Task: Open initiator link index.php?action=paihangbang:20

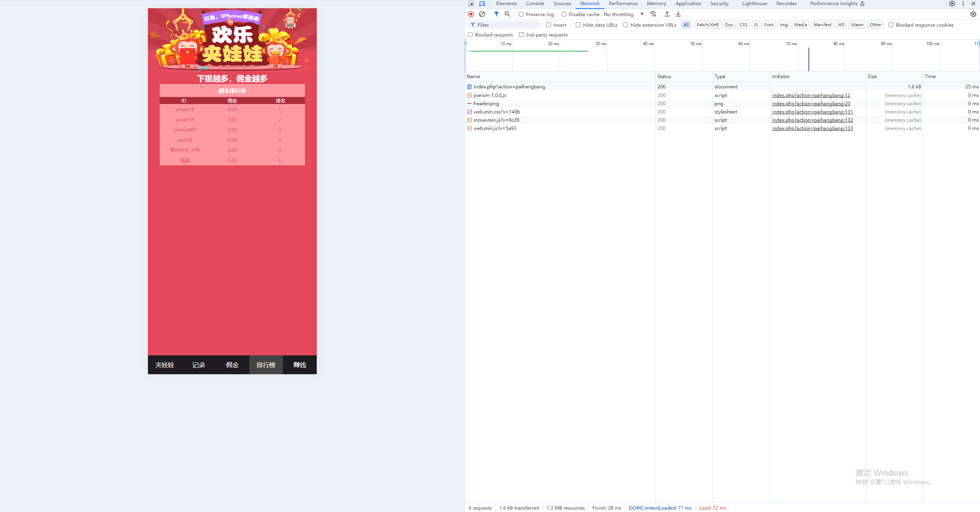Action: (811, 104)
